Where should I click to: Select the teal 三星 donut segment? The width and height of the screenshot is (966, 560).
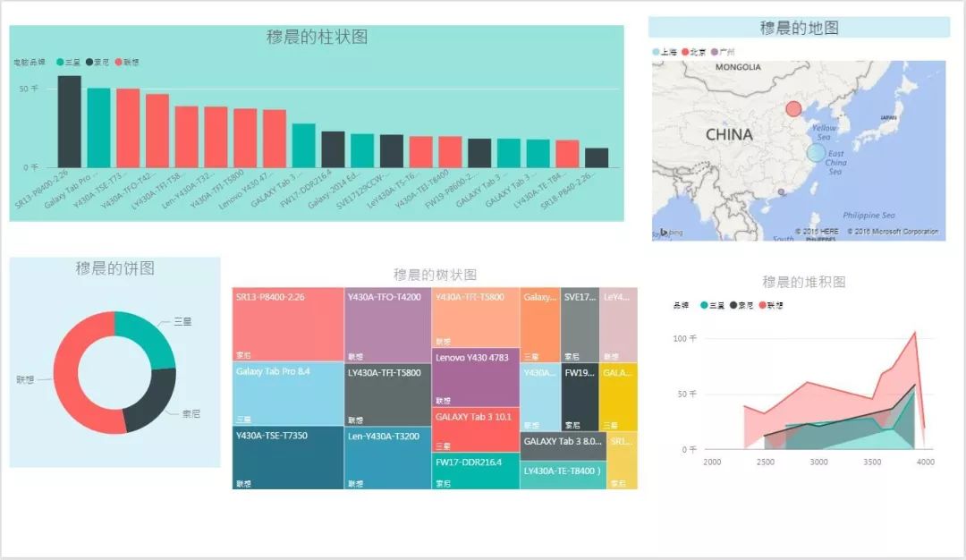[151, 335]
